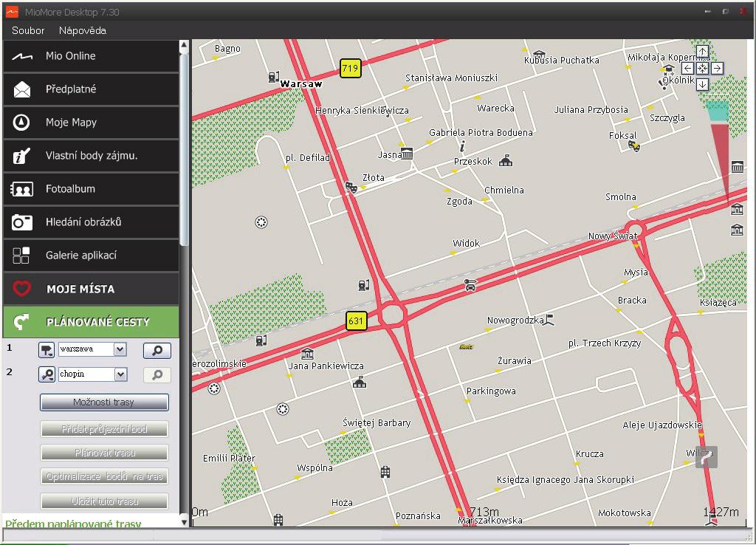Switch to MOJE MÍSTA

(91, 289)
